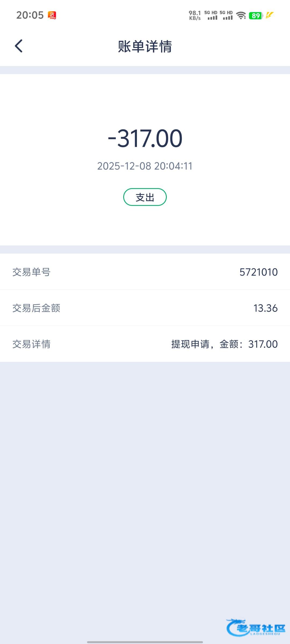Tap the 交易详情 row label
The height and width of the screenshot is (644, 290).
point(31,344)
